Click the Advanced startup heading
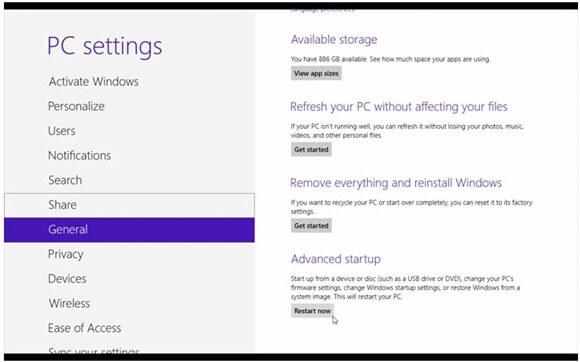 click(335, 259)
